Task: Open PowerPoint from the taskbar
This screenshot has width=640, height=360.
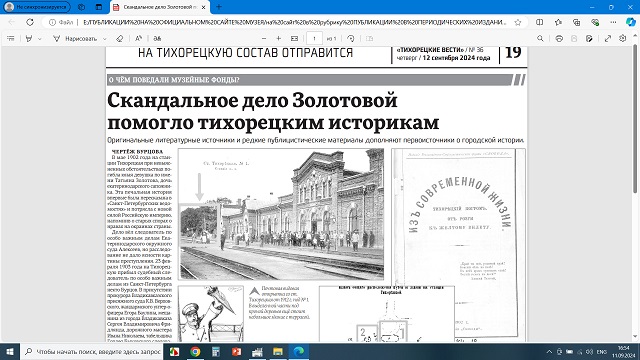Action: coord(236,351)
